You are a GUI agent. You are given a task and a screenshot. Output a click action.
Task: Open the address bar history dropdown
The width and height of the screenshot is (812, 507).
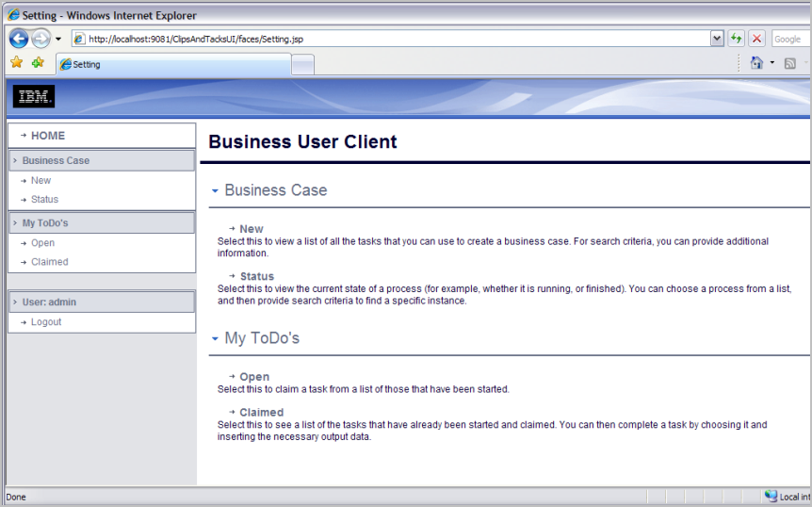coord(717,39)
